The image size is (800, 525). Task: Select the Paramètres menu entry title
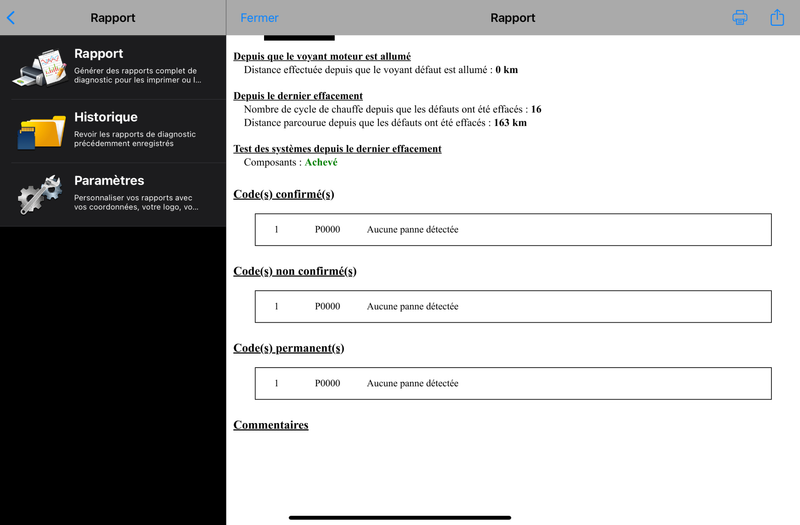tap(109, 180)
